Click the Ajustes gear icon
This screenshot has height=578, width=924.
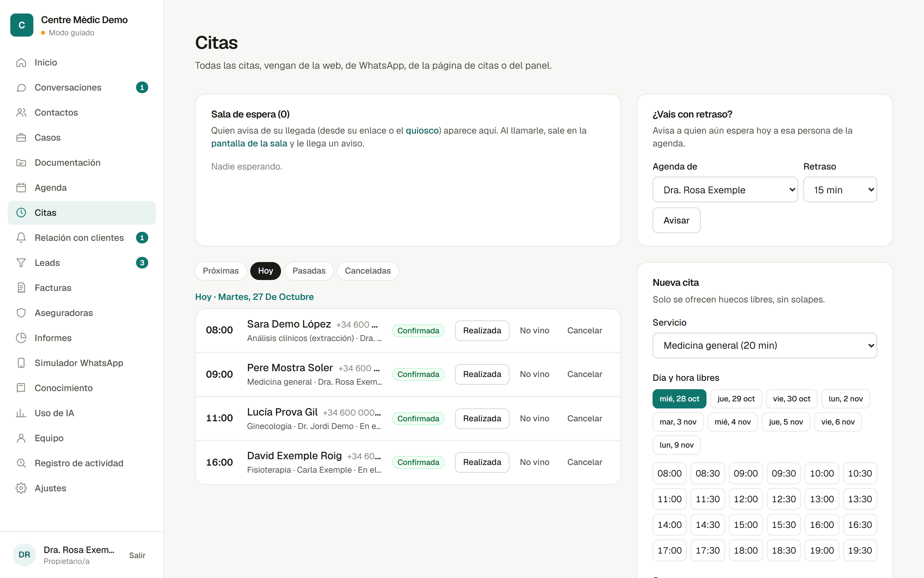pyautogui.click(x=21, y=488)
